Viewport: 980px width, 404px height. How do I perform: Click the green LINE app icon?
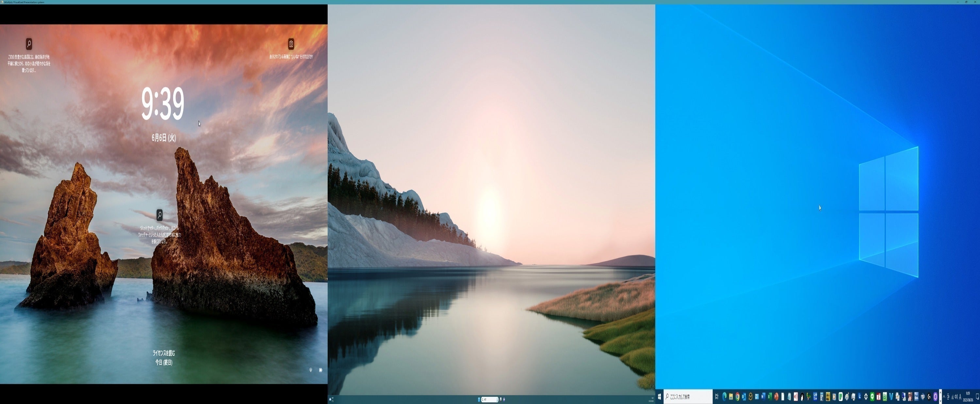[872, 397]
